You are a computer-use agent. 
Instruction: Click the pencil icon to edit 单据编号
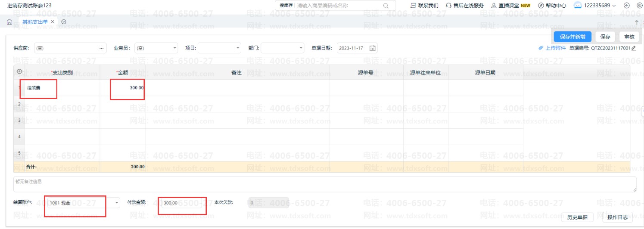(x=634, y=48)
